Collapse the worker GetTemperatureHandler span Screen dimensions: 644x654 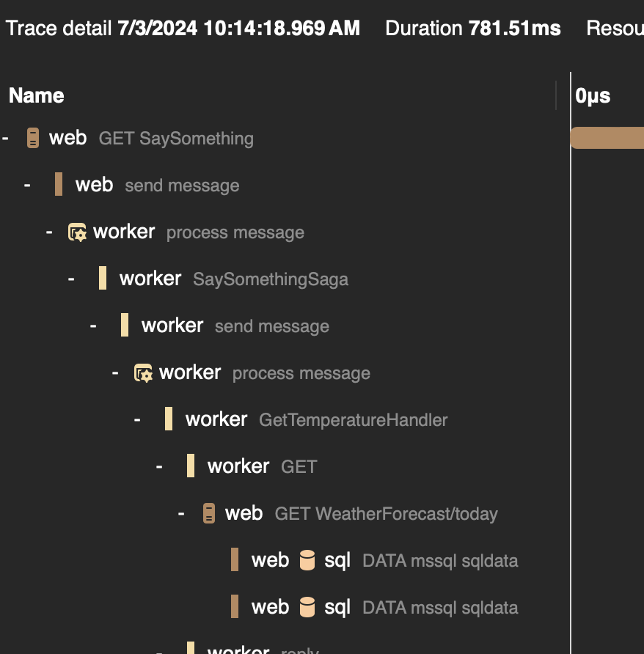click(x=137, y=419)
